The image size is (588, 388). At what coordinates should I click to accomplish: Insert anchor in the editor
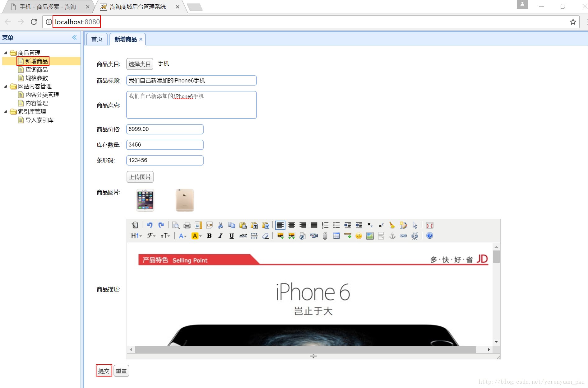(392, 236)
